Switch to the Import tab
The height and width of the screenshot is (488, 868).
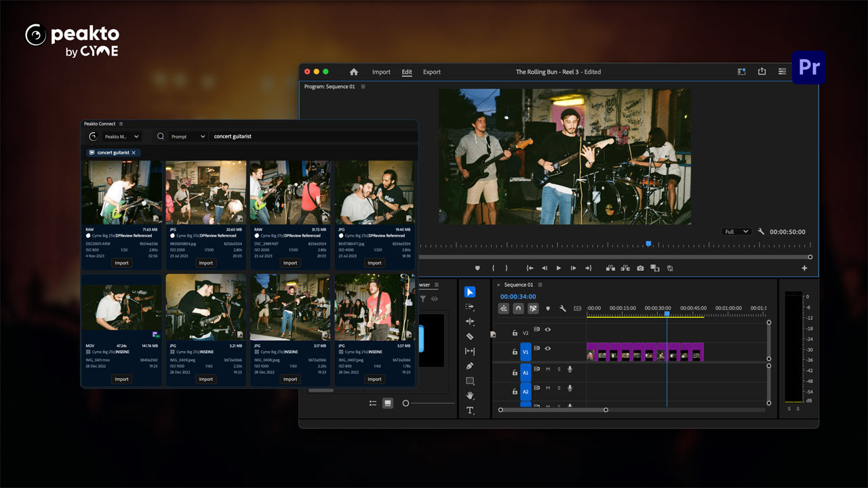[381, 72]
